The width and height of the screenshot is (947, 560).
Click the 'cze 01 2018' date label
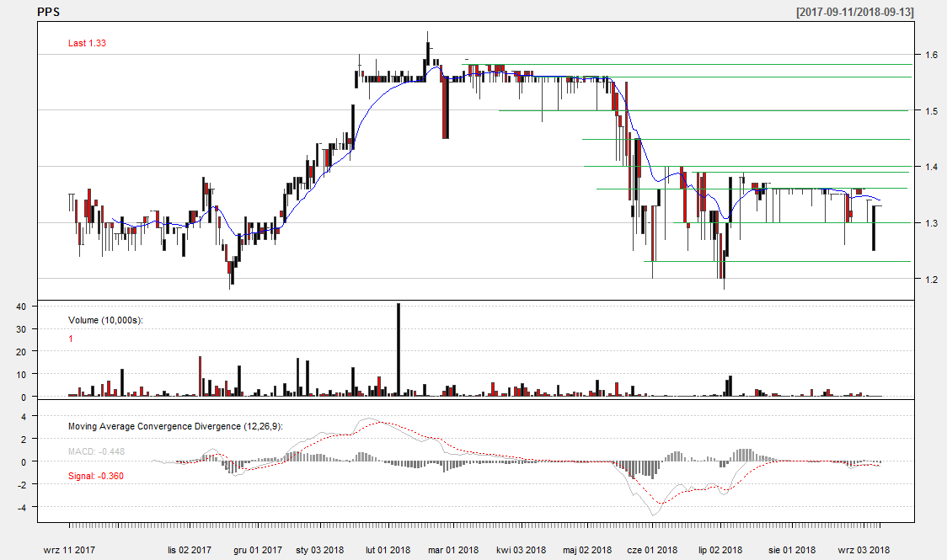pos(652,550)
